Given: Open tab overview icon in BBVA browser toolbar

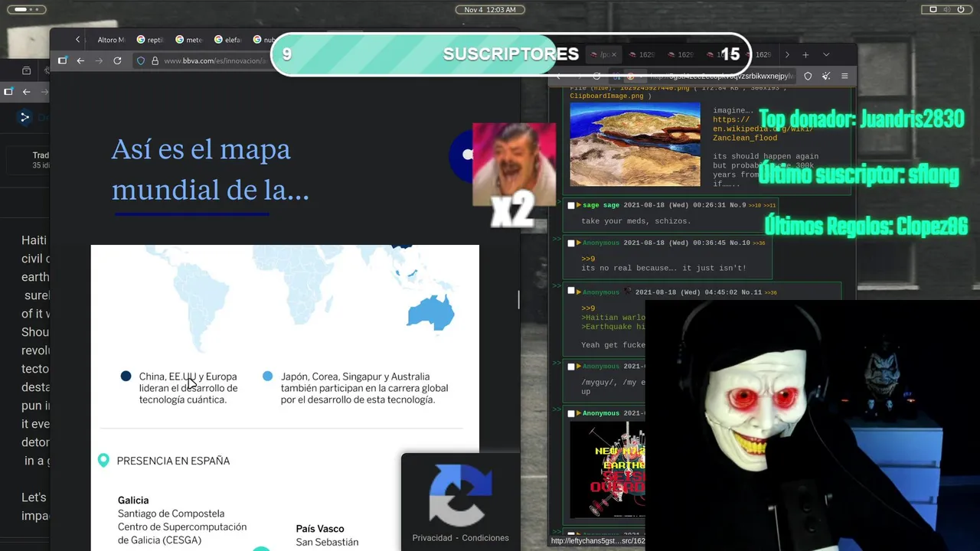Looking at the screenshot, I should coord(62,60).
